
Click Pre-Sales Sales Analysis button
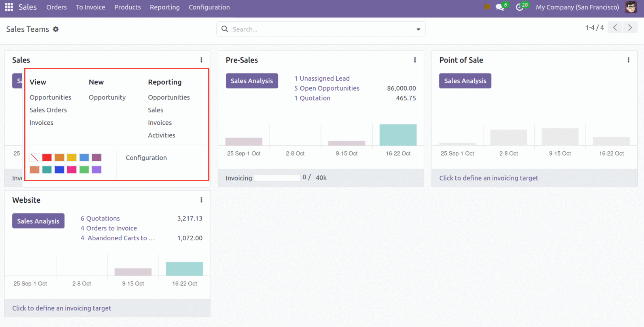(252, 81)
